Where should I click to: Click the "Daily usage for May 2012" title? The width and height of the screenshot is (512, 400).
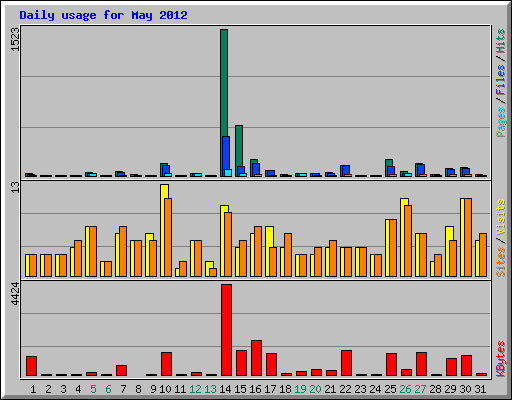(x=103, y=15)
